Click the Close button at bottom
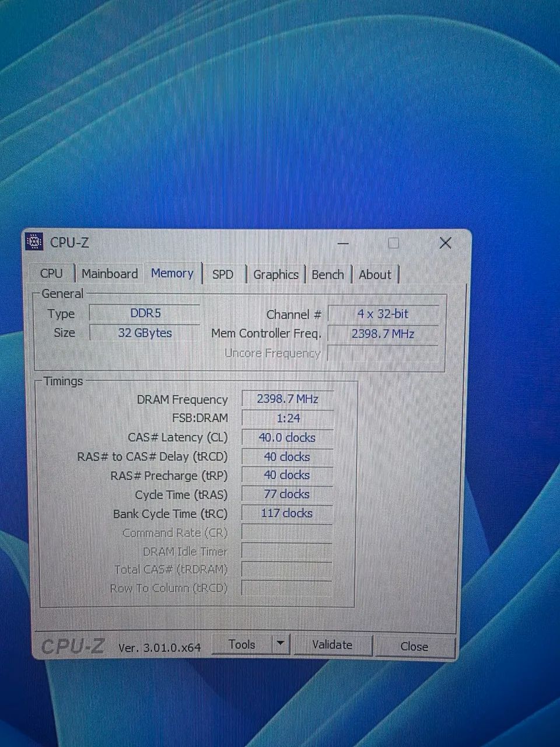This screenshot has width=560, height=747. pyautogui.click(x=414, y=646)
